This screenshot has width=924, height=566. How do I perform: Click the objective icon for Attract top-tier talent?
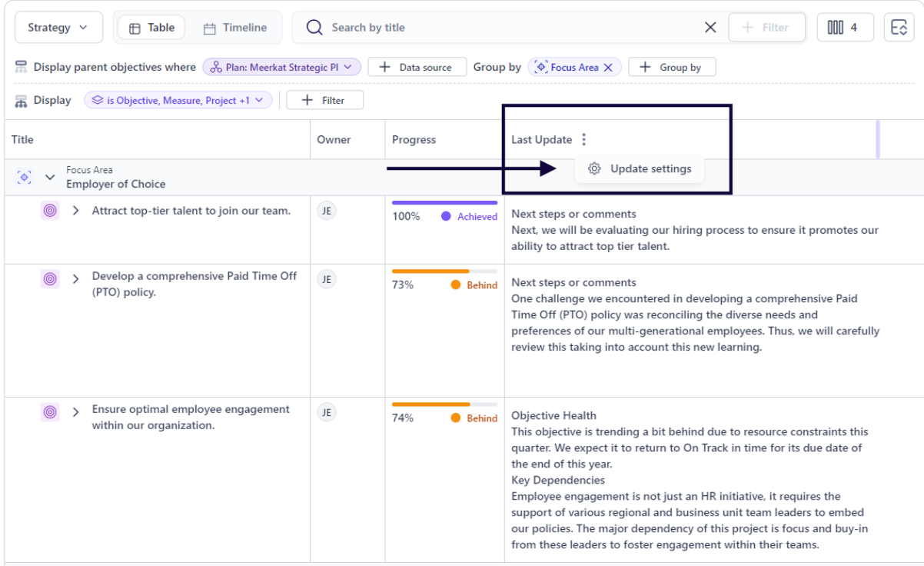point(50,211)
